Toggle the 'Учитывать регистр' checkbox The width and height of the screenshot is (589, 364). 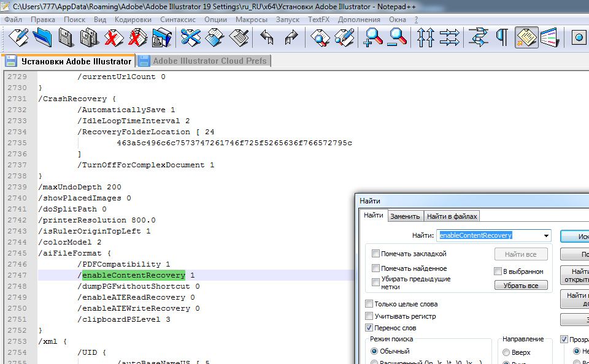(x=369, y=316)
